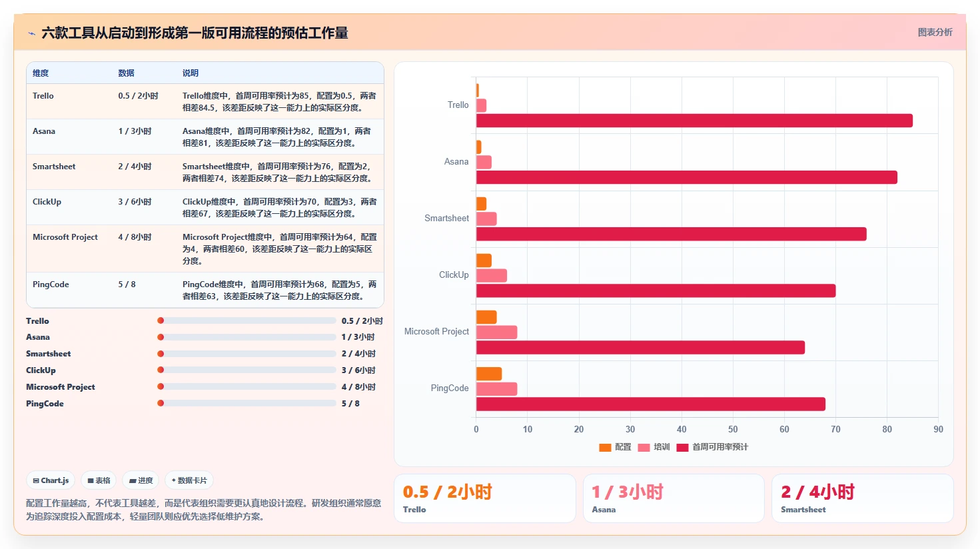The width and height of the screenshot is (980, 549).
Task: Click the x-axis tick label 50
Action: coord(733,429)
